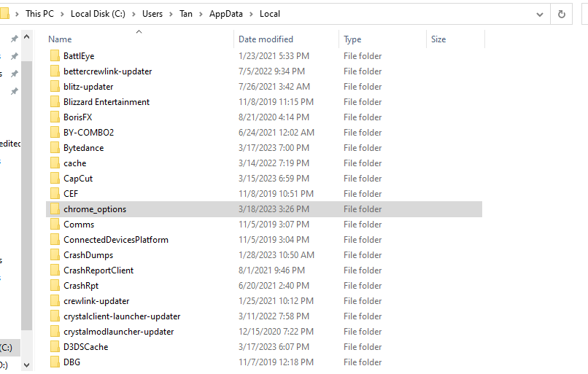
Task: Click the CrashDumps folder icon
Action: 55,255
